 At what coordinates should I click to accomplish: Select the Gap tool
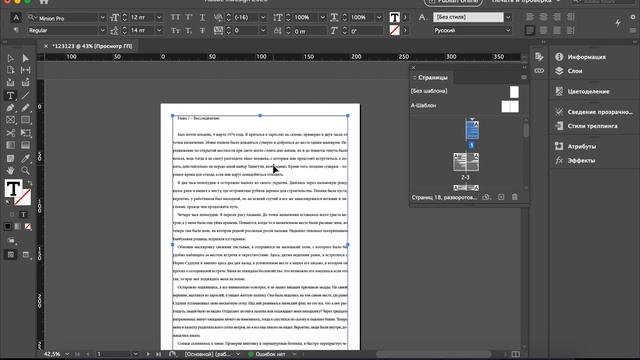pos(25,70)
